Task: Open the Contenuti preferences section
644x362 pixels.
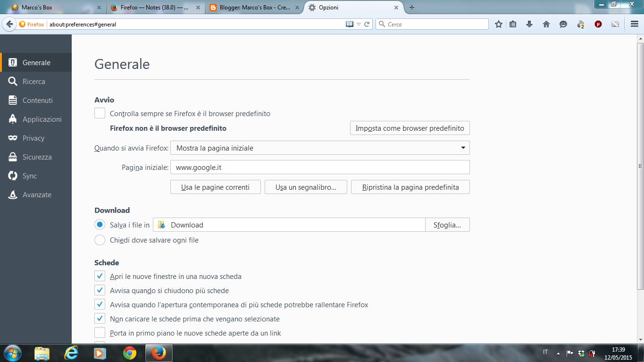Action: 36,100
